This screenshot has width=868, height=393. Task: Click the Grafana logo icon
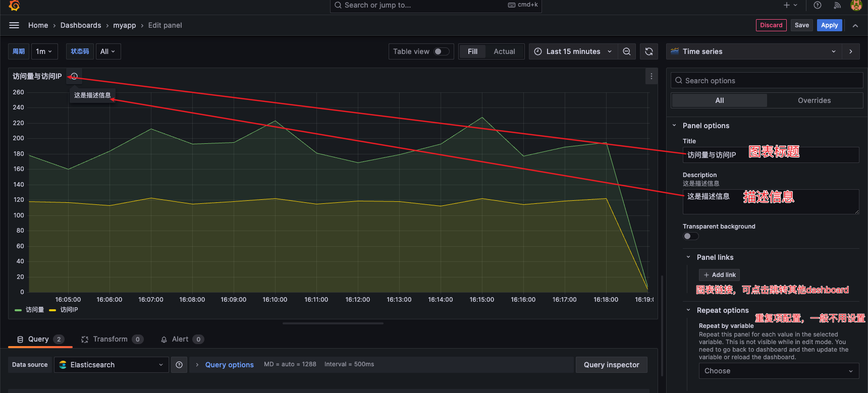tap(14, 6)
